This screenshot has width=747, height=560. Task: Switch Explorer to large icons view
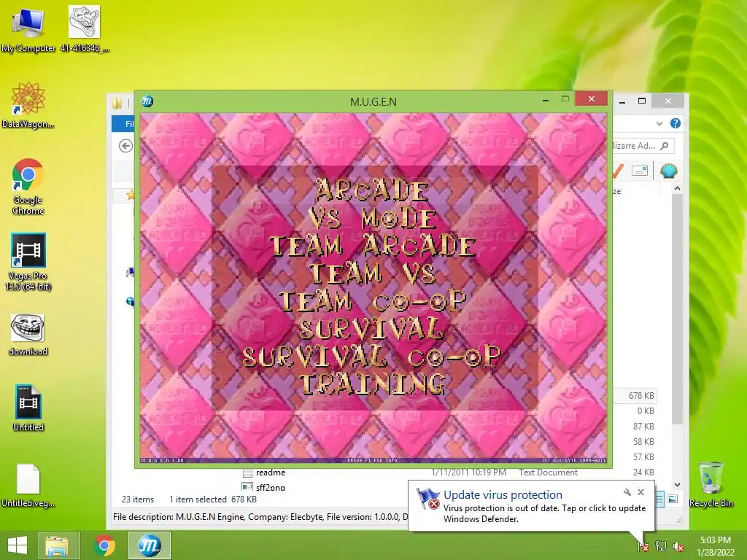(672, 499)
